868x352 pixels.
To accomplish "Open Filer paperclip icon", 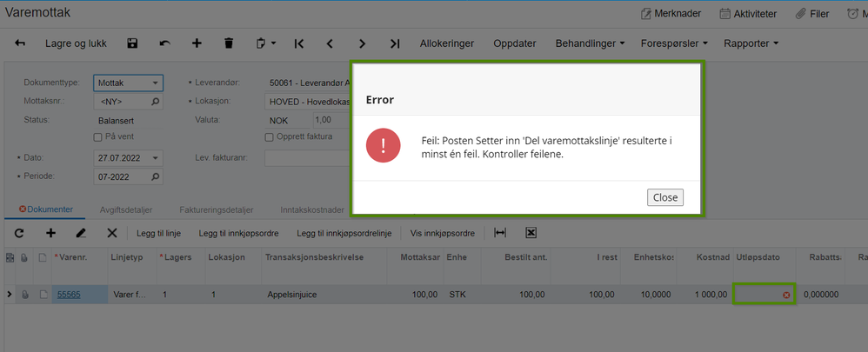I will click(800, 14).
